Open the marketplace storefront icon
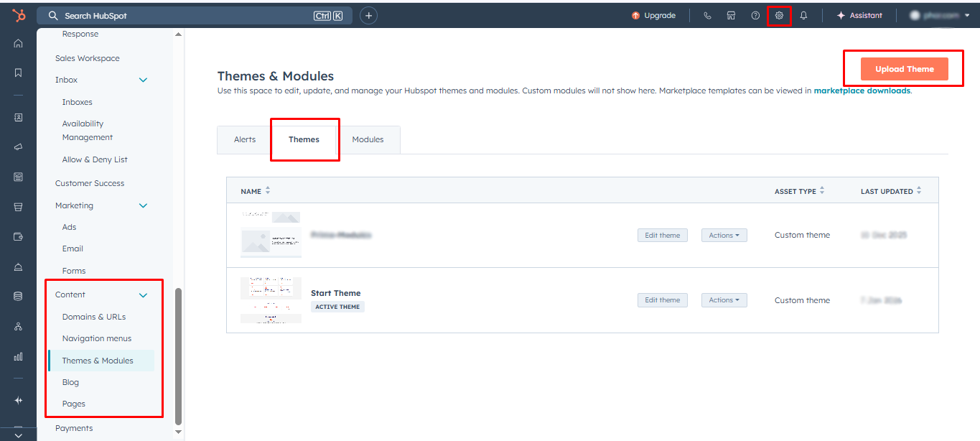 coord(731,16)
